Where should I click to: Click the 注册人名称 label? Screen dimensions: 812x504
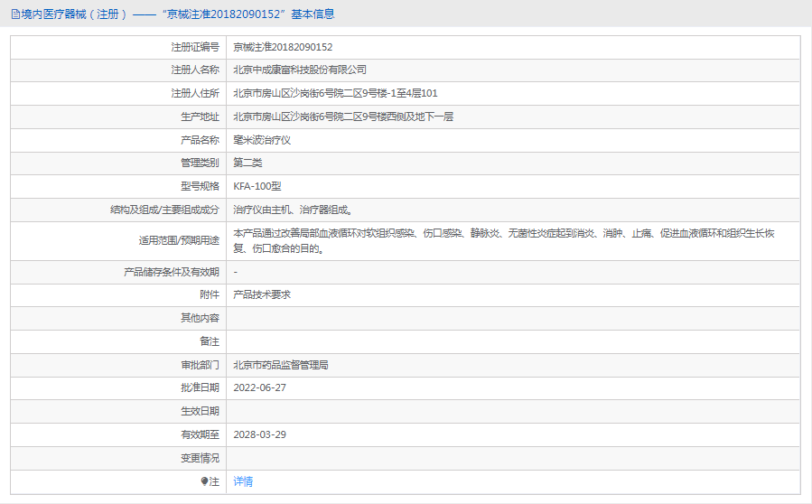[195, 70]
